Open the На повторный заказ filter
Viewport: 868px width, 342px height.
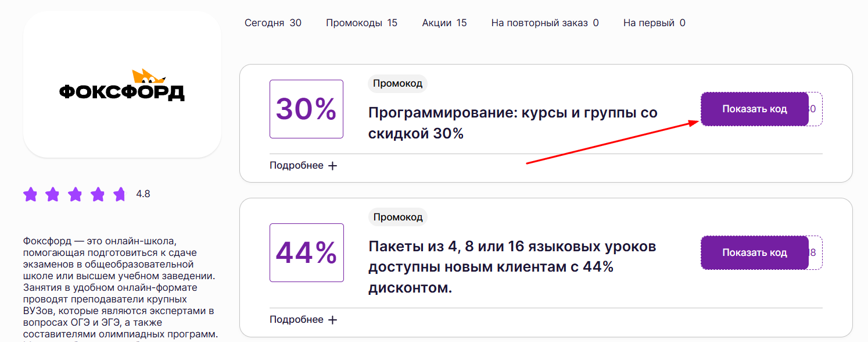[544, 23]
